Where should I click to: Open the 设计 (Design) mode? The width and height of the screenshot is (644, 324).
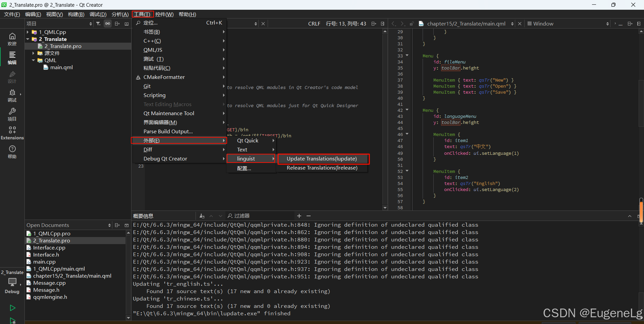12,77
